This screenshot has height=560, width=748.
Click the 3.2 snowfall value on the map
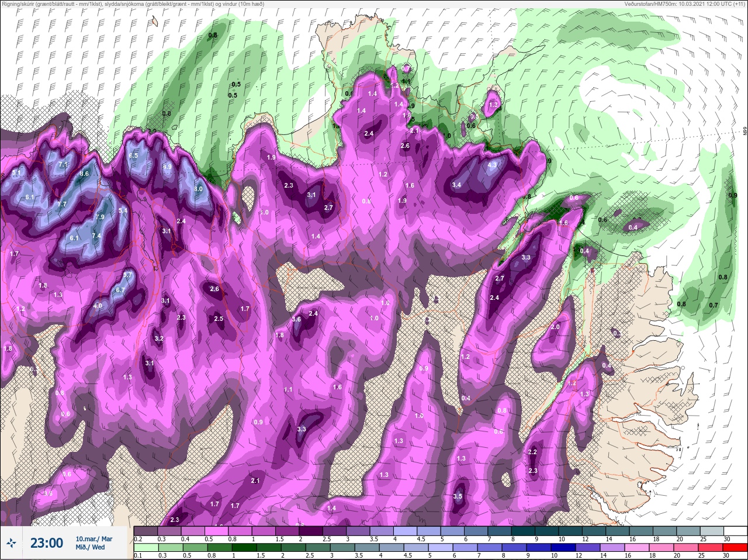point(159,338)
